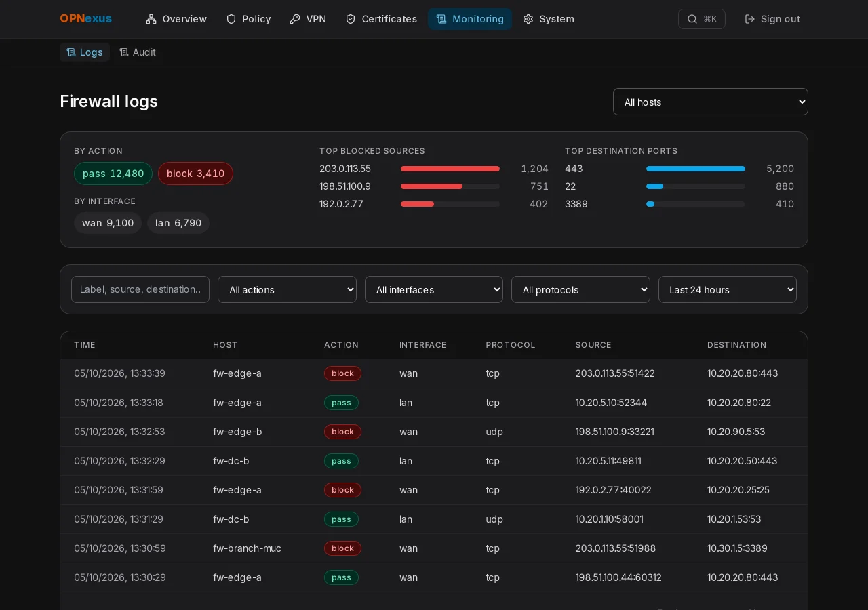Image resolution: width=868 pixels, height=610 pixels.
Task: Click the Time column header
Action: click(85, 345)
